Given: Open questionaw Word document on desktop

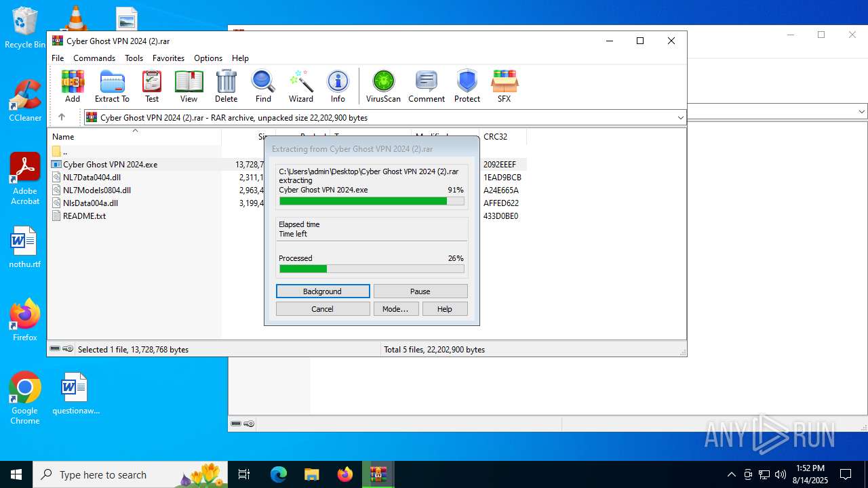Looking at the screenshot, I should pyautogui.click(x=75, y=393).
